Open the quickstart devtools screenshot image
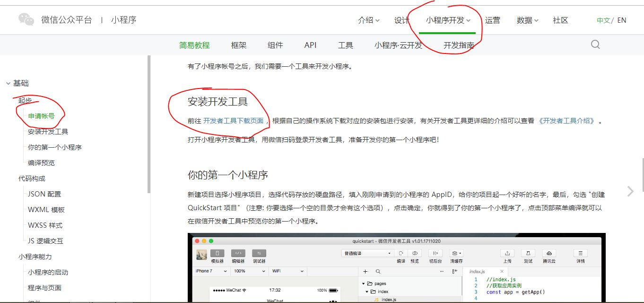Viewport: 644px width, 303px height. coord(397,268)
